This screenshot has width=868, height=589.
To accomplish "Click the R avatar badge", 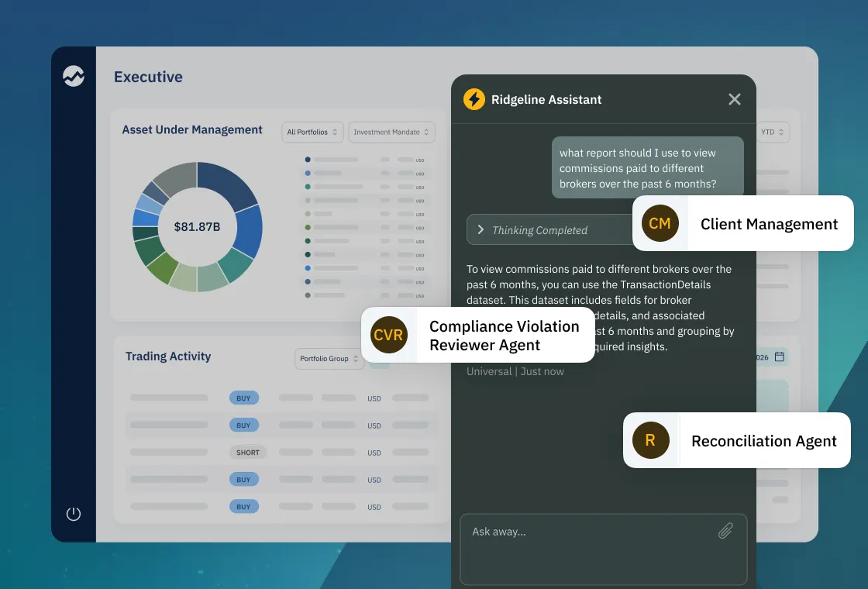I will click(x=650, y=440).
